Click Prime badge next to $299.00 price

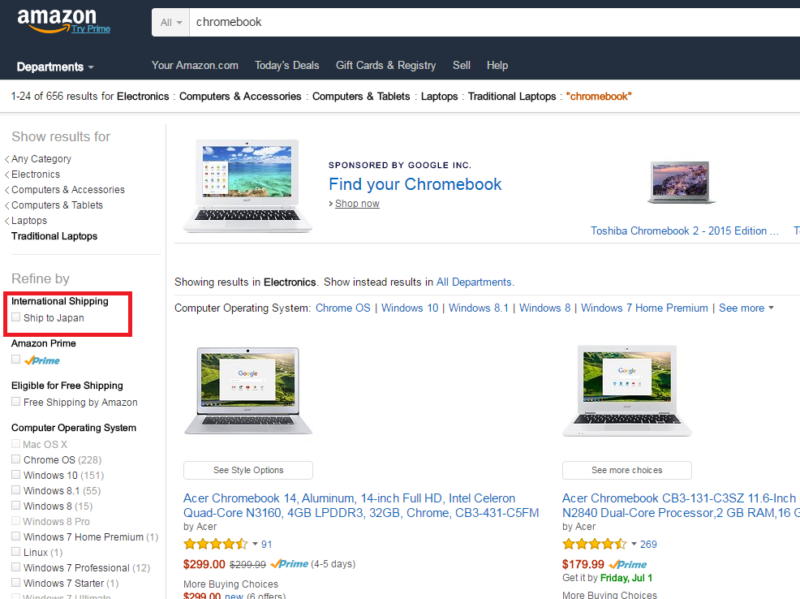289,564
